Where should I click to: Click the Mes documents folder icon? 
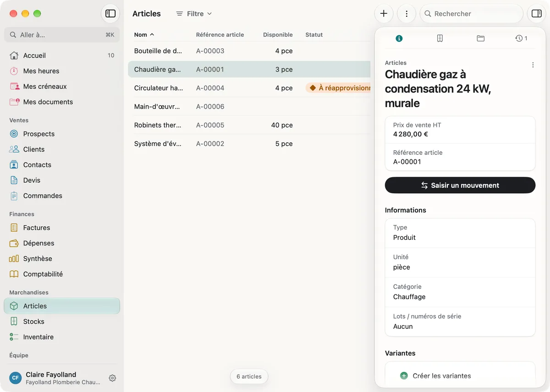(x=14, y=102)
